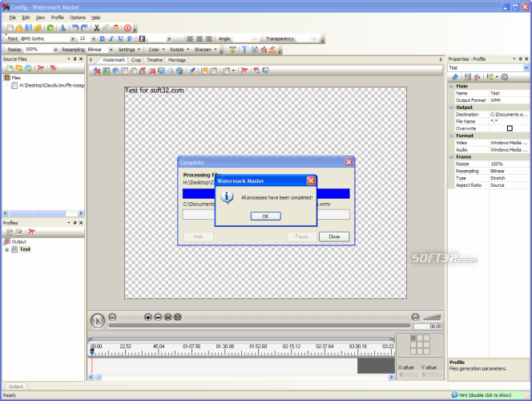Switch to the Montage tab
Image resolution: width=532 pixels, height=401 pixels.
(x=177, y=60)
